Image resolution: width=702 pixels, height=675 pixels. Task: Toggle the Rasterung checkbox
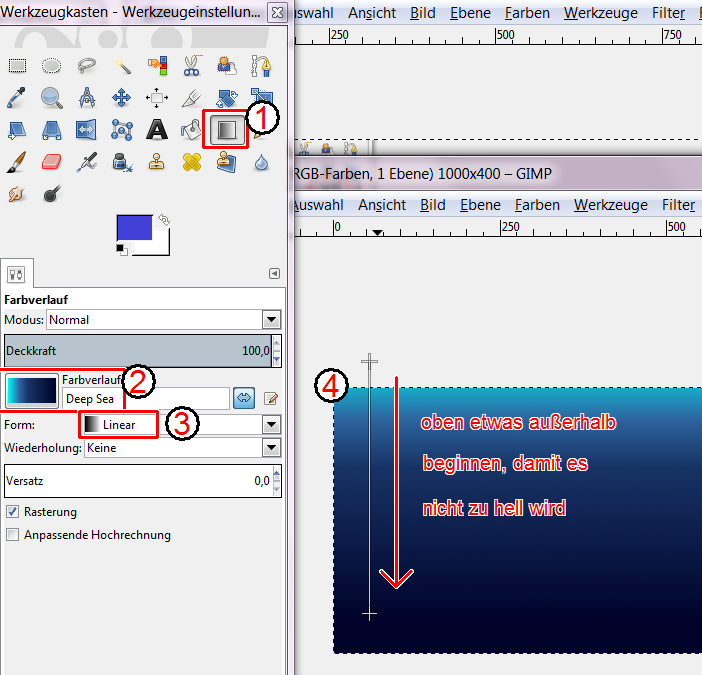pos(13,512)
